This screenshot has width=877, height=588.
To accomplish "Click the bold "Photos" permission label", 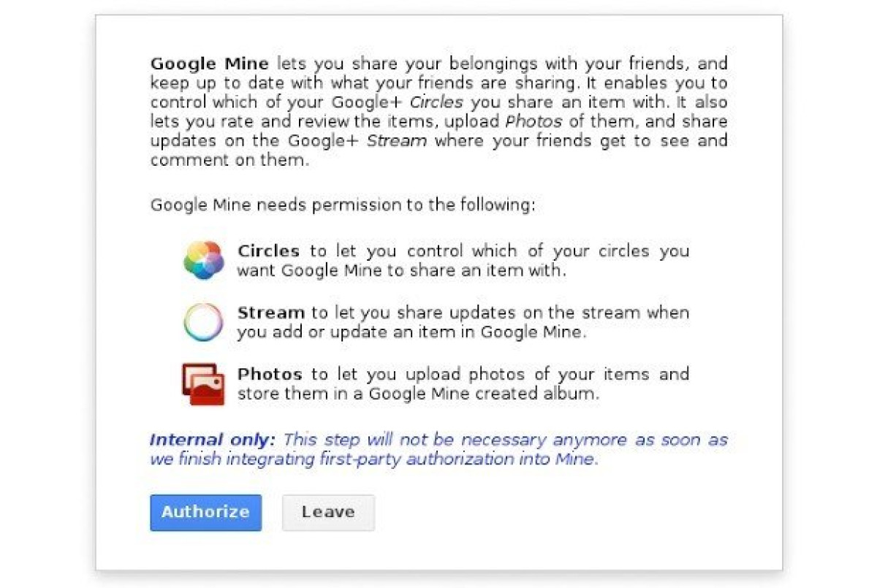I will (x=270, y=375).
